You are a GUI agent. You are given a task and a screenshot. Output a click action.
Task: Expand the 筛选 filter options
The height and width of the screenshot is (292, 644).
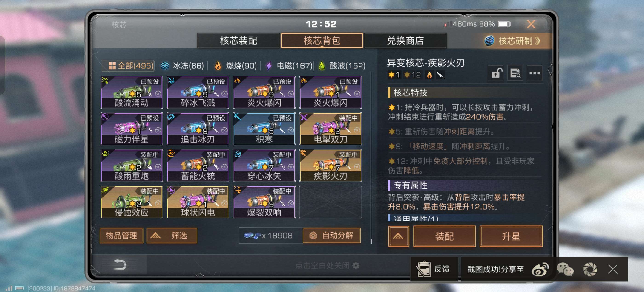tap(172, 235)
